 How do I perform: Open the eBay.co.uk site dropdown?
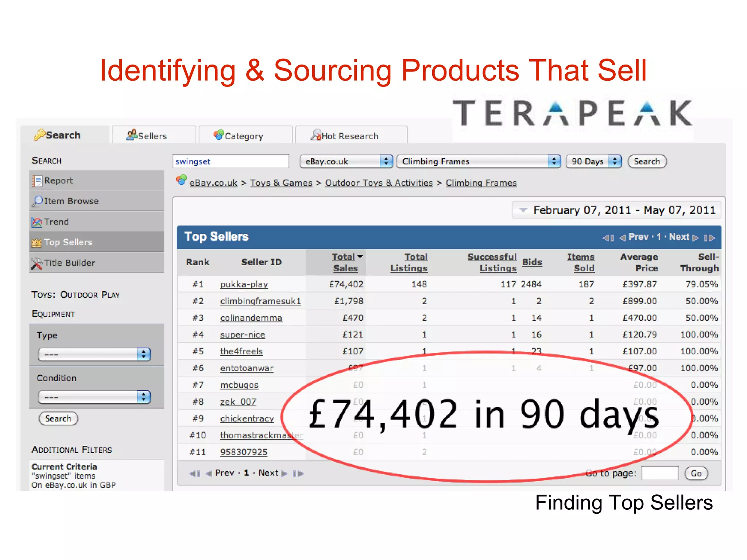click(x=346, y=161)
